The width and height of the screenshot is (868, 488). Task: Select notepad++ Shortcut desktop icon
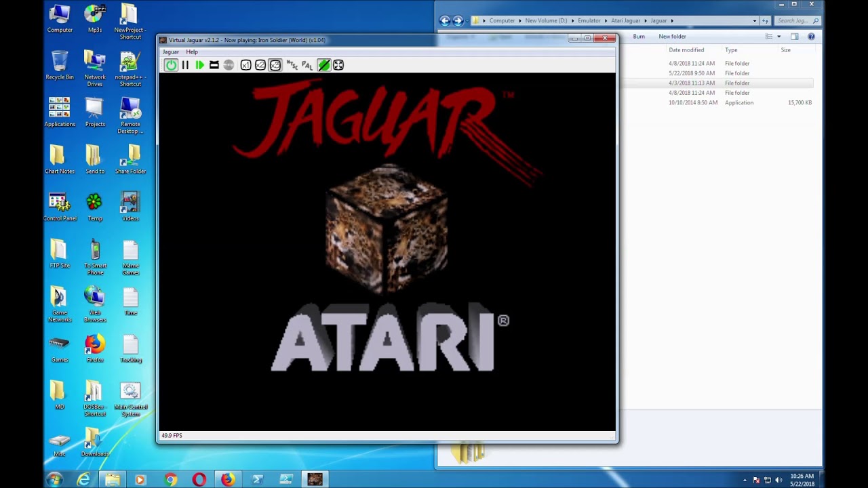130,69
